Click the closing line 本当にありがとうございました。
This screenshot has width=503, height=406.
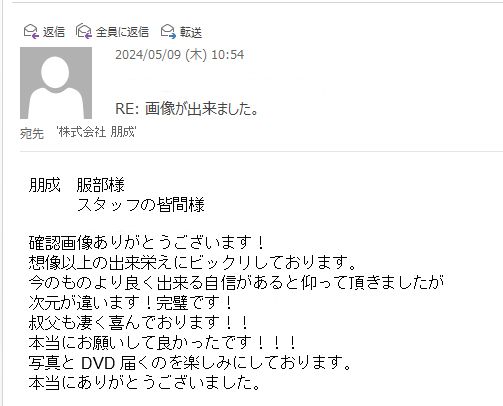[x=145, y=382]
